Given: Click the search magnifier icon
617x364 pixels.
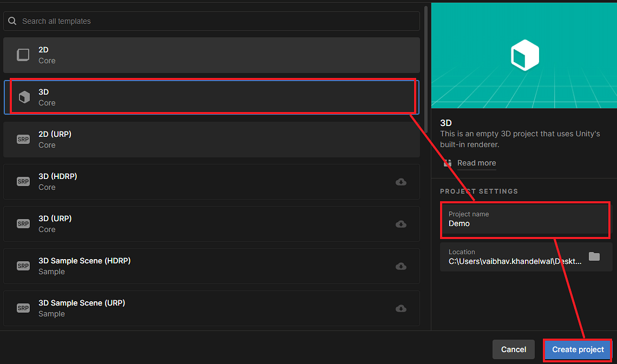Looking at the screenshot, I should (x=12, y=21).
